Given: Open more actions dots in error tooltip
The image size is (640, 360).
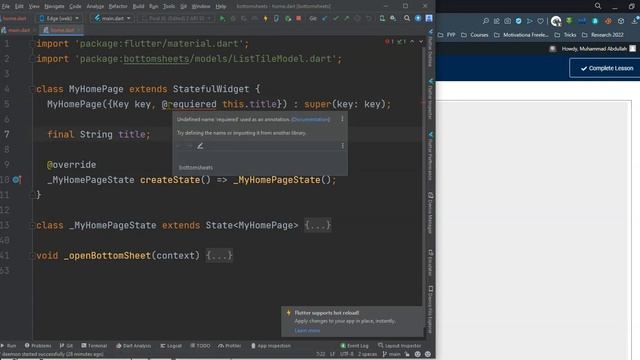Looking at the screenshot, I should (x=342, y=119).
